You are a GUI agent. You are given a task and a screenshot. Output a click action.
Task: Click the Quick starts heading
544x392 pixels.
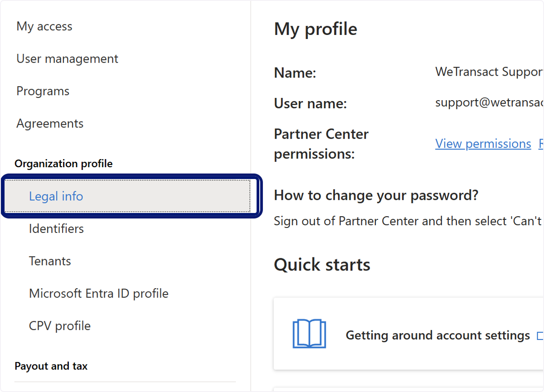click(x=322, y=265)
